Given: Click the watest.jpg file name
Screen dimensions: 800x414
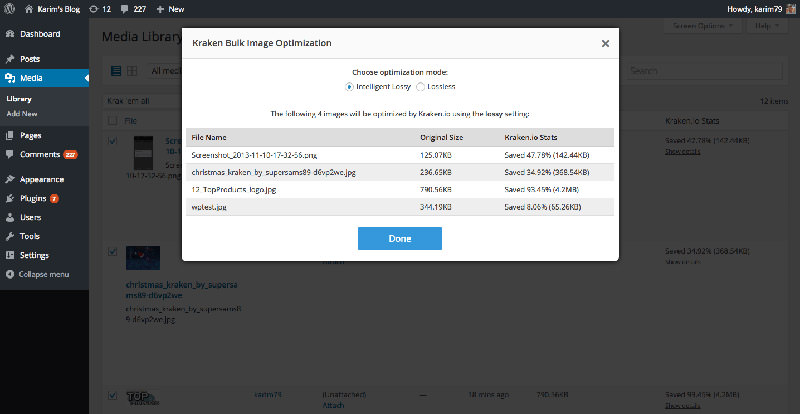Looking at the screenshot, I should 208,207.
